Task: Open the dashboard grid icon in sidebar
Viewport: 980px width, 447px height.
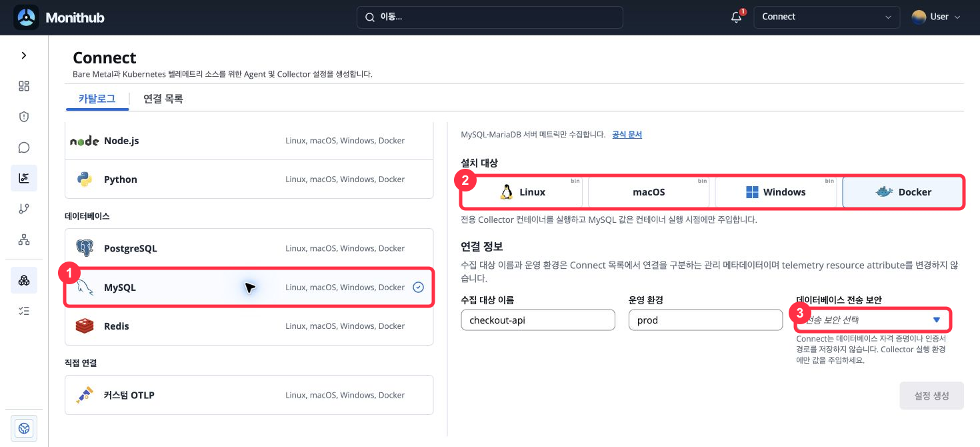Action: 24,86
